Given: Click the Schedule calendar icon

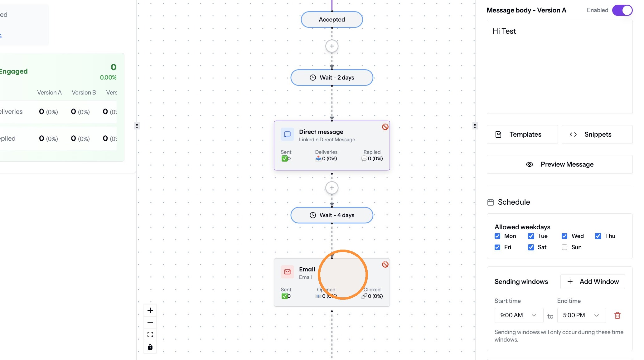Looking at the screenshot, I should pos(491,202).
